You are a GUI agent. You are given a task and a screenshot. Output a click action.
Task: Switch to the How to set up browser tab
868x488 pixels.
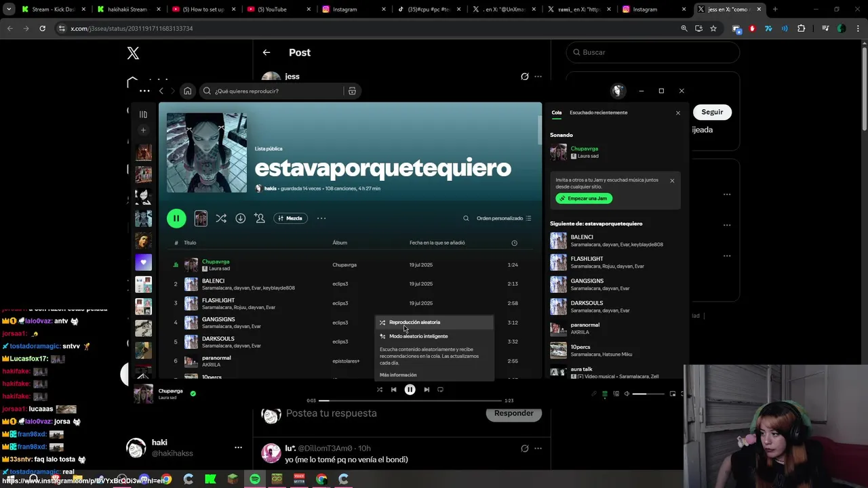[x=202, y=9]
